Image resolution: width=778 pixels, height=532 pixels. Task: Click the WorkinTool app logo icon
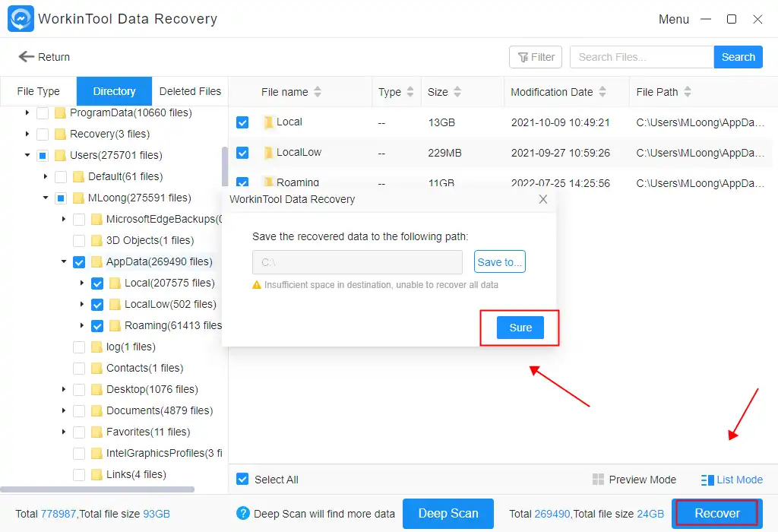(21, 19)
